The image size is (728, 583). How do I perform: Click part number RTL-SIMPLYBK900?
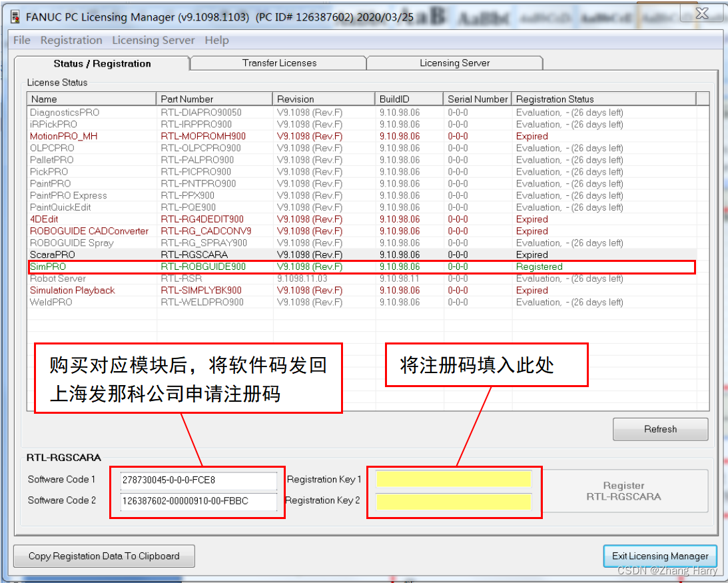(201, 291)
